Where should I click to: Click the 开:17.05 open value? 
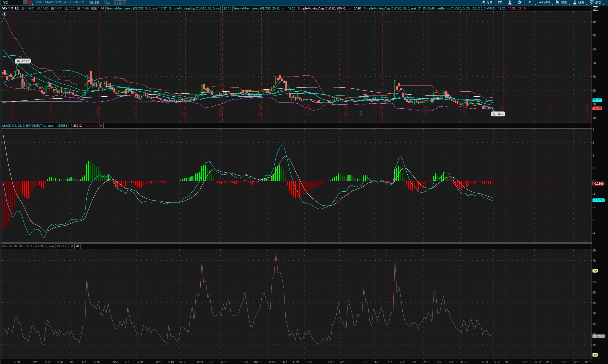tap(43, 8)
